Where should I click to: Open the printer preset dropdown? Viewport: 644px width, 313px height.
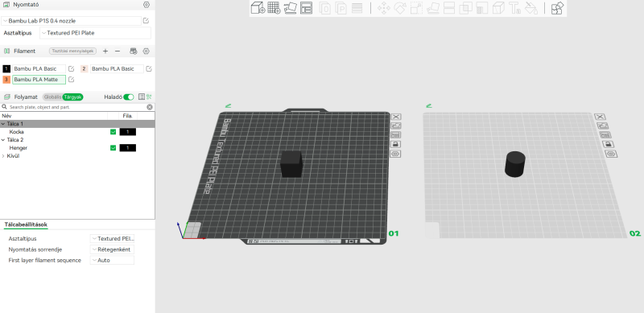coord(72,21)
